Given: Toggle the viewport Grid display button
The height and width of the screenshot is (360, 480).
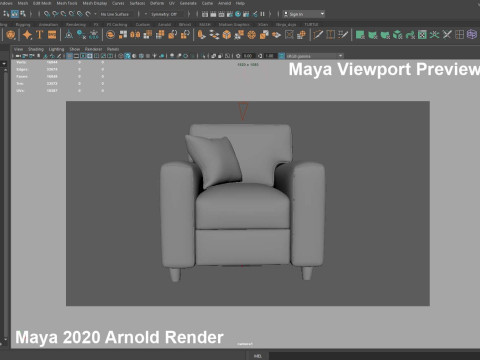Looking at the screenshot, I should point(69,56).
